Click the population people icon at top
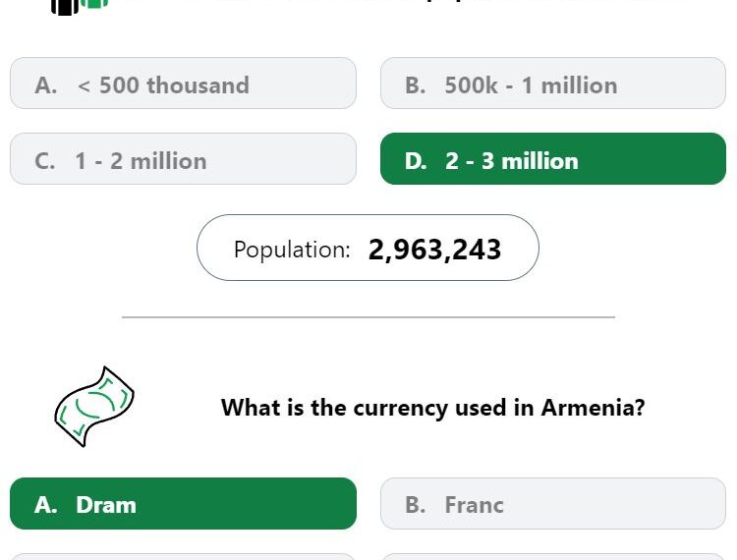Screen dimensions: 737x560 coord(80,7)
